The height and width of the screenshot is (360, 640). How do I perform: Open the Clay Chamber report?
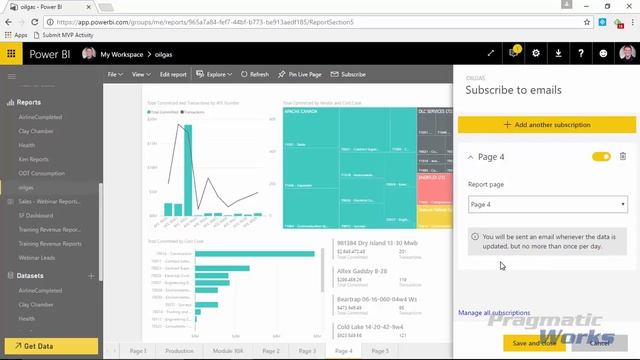coord(36,131)
